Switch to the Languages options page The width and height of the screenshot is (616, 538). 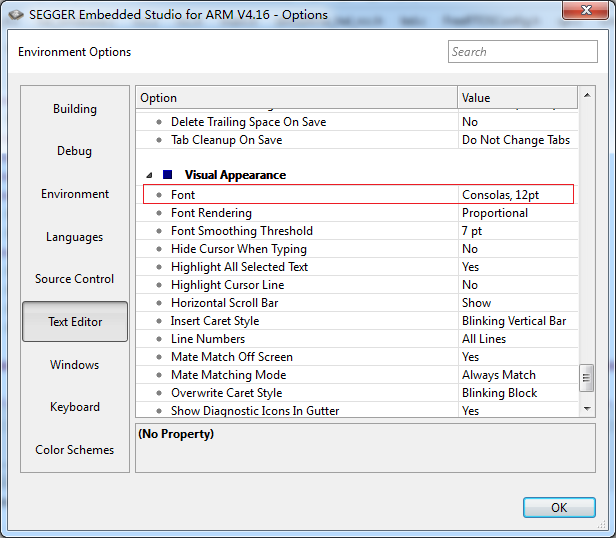(x=75, y=237)
